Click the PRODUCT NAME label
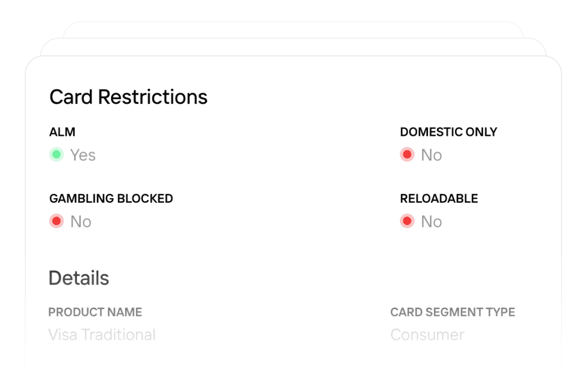Image resolution: width=588 pixels, height=382 pixels. click(95, 312)
